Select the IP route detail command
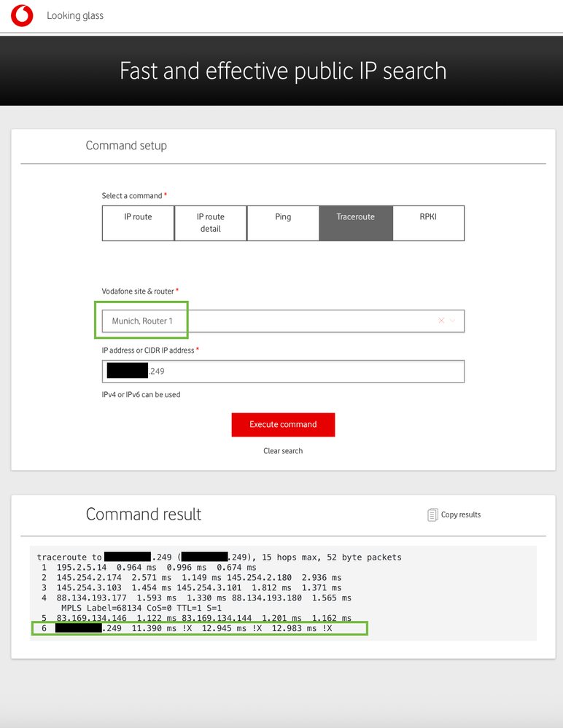This screenshot has width=563, height=728. click(x=211, y=223)
